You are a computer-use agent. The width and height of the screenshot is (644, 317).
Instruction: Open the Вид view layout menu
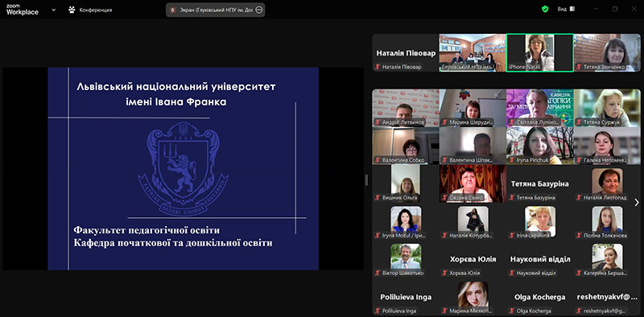point(566,9)
